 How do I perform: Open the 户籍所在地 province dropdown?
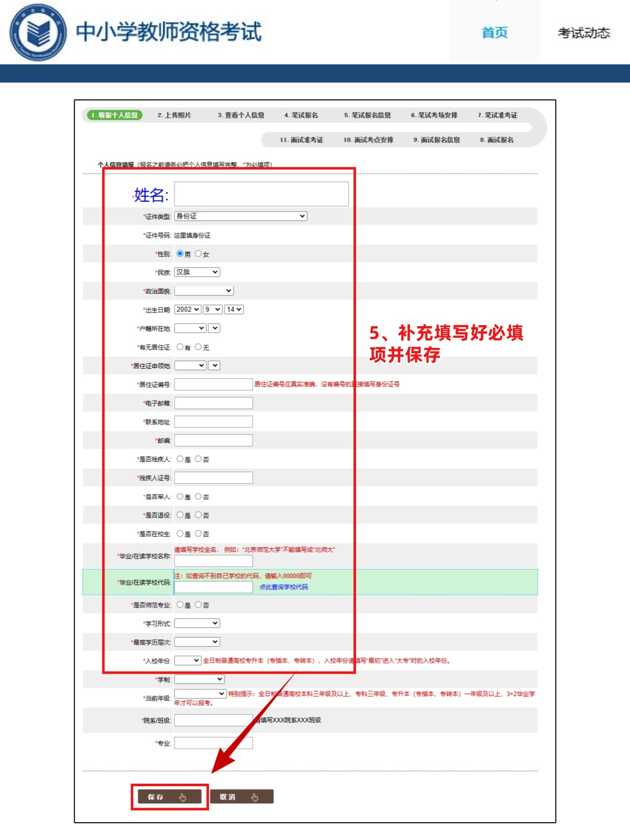pyautogui.click(x=190, y=328)
